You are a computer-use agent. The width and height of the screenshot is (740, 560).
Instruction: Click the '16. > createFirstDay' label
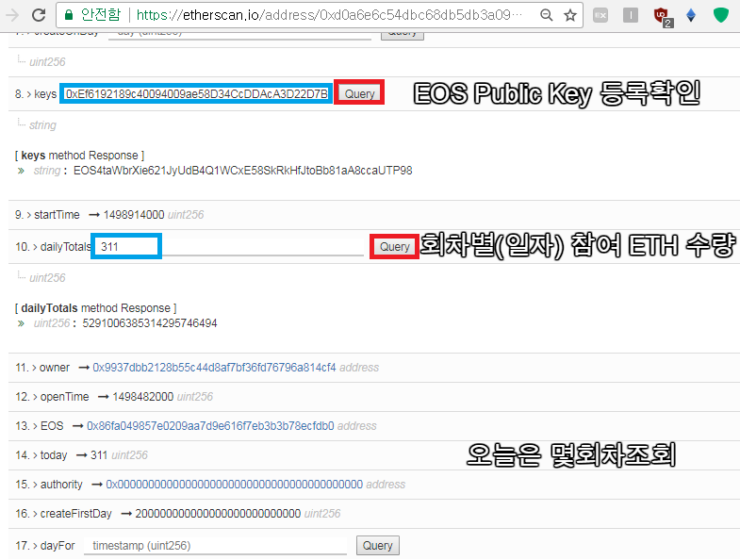click(63, 514)
